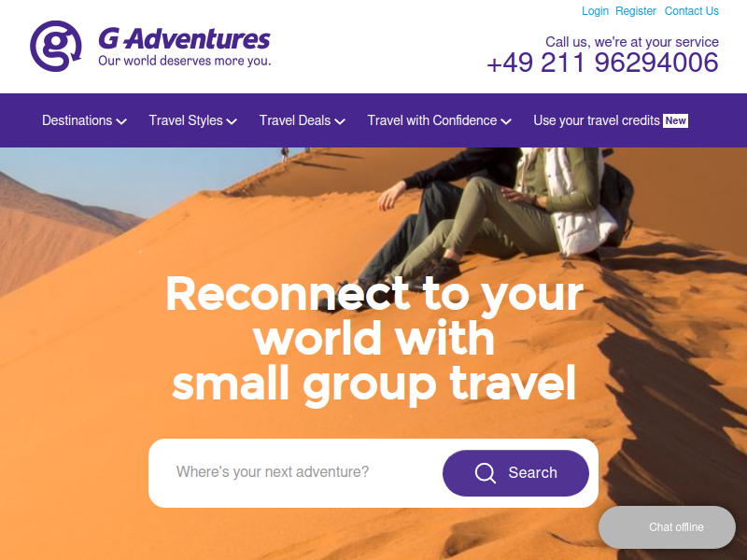Select Use your travel credits
The width and height of the screenshot is (747, 560).
tap(597, 120)
